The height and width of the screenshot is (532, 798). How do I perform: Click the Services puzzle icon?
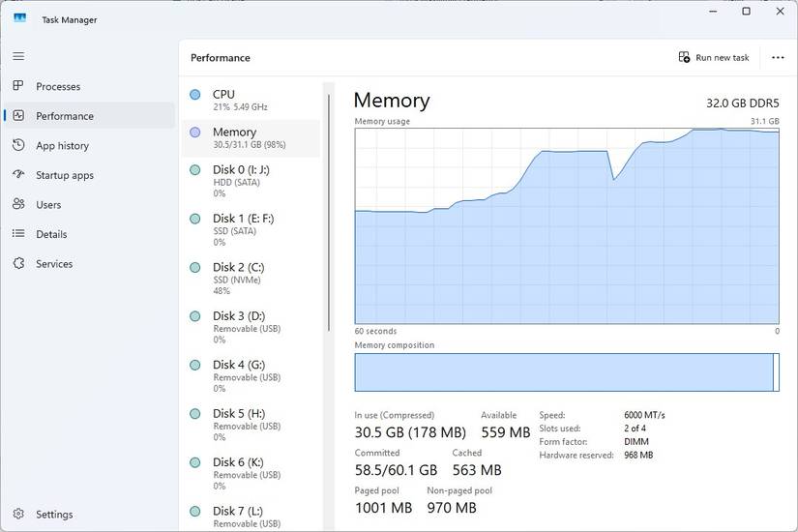click(x=18, y=263)
